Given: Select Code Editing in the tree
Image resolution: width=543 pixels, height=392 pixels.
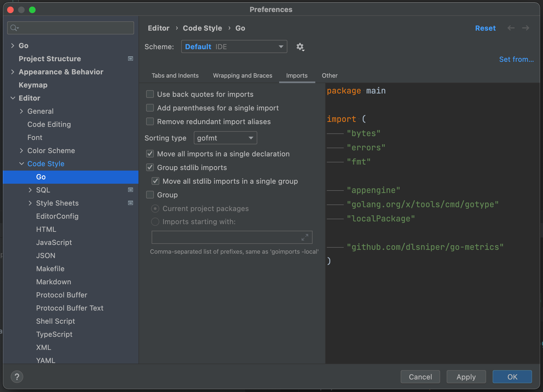Looking at the screenshot, I should coord(49,124).
